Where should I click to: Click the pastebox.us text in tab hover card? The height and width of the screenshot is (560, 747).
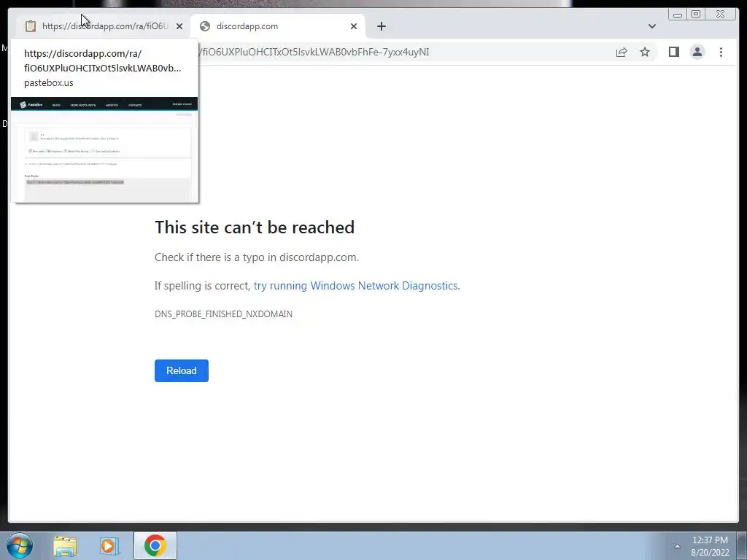[x=49, y=82]
